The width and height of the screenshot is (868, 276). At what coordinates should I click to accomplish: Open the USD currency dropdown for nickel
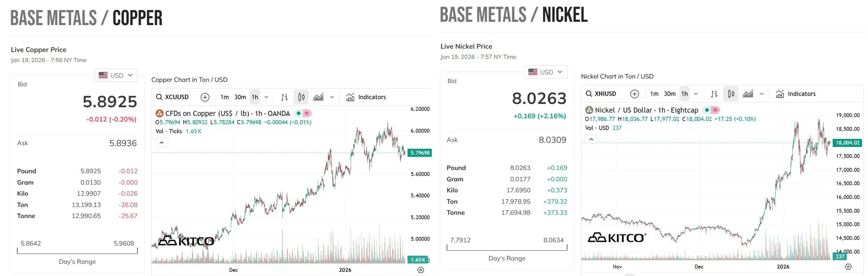pos(546,72)
